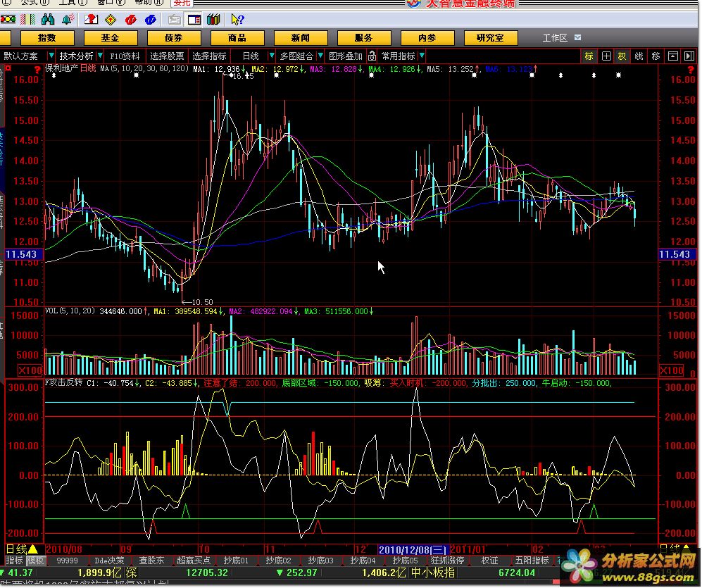The width and height of the screenshot is (702, 588).
Task: Switch to the 抄底03 indicator tab
Action: coord(320,561)
